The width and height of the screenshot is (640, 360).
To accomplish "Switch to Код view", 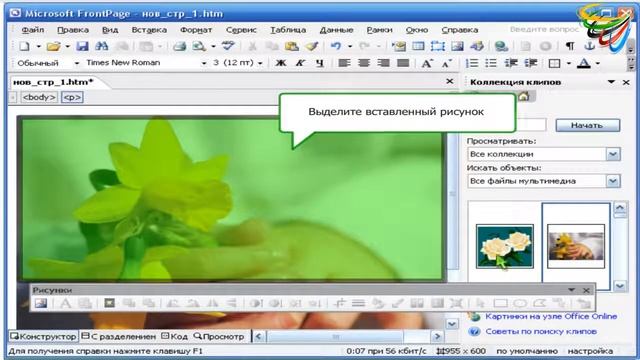I will pyautogui.click(x=175, y=336).
